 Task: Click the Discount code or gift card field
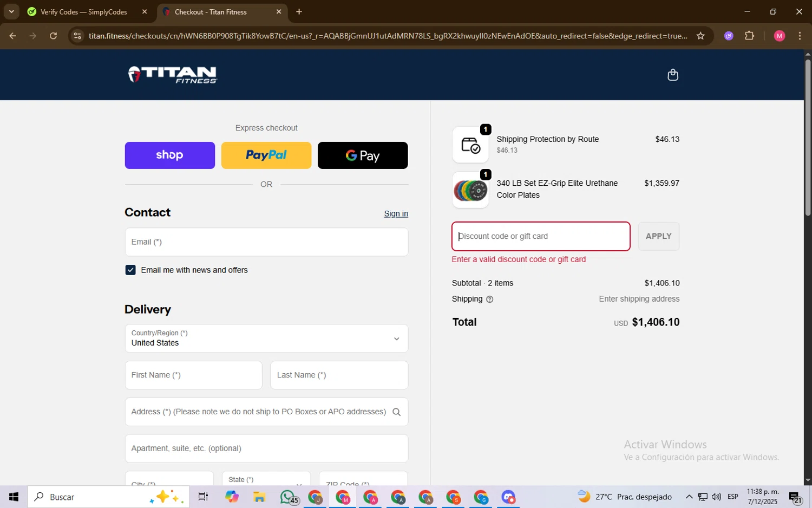coord(541,237)
